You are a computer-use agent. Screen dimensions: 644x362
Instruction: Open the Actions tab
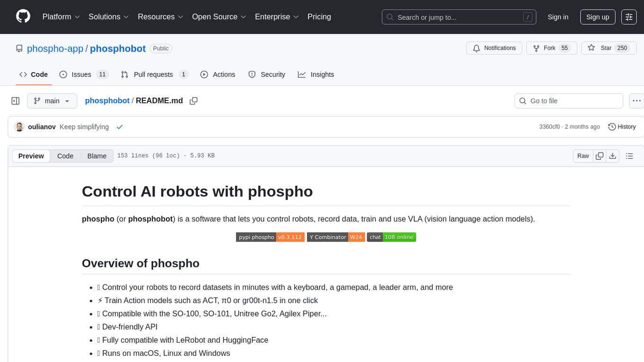(x=218, y=74)
